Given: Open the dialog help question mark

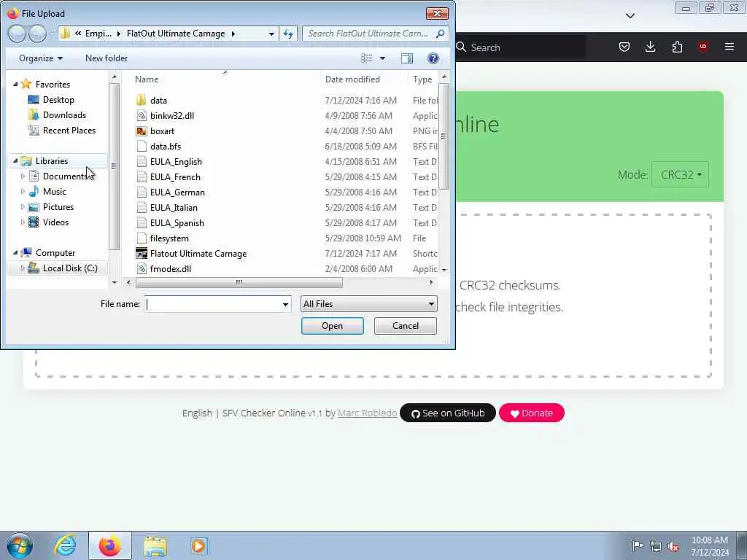Looking at the screenshot, I should pyautogui.click(x=433, y=58).
